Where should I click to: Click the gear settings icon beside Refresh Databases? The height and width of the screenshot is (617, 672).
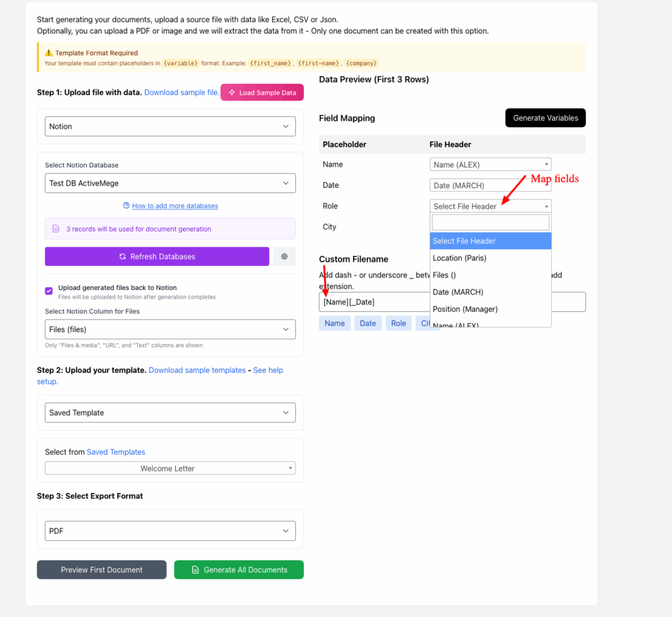(x=284, y=257)
